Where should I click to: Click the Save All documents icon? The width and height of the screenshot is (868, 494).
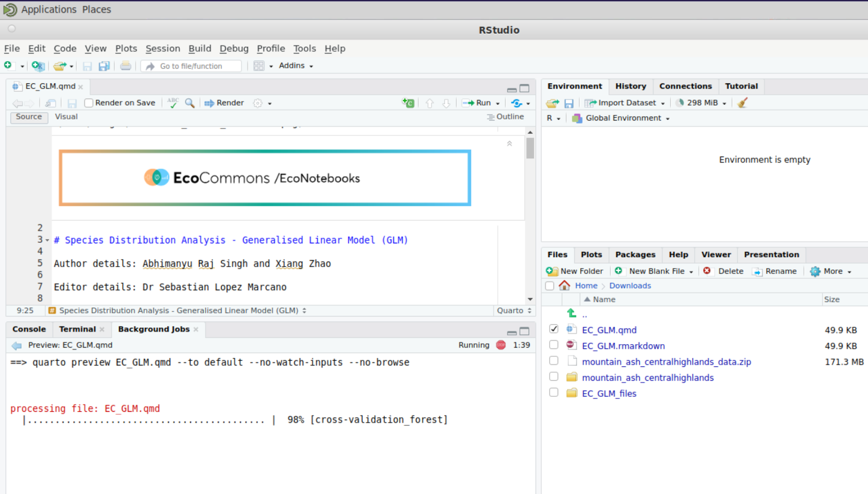(x=104, y=66)
